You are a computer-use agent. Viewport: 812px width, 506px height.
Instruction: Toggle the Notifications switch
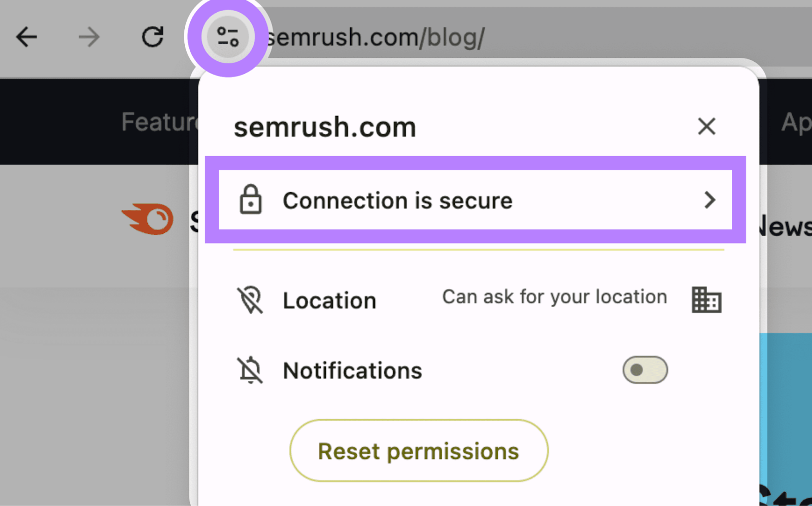pos(645,370)
